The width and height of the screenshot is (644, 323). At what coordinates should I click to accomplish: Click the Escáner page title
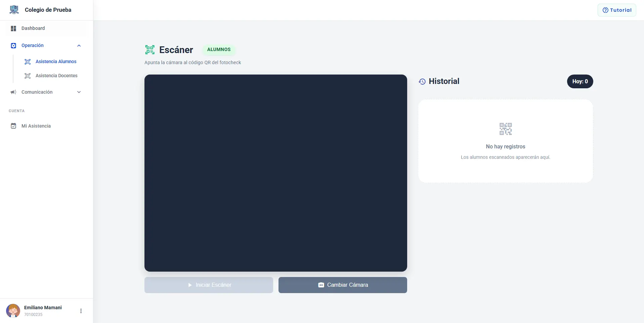coord(176,50)
